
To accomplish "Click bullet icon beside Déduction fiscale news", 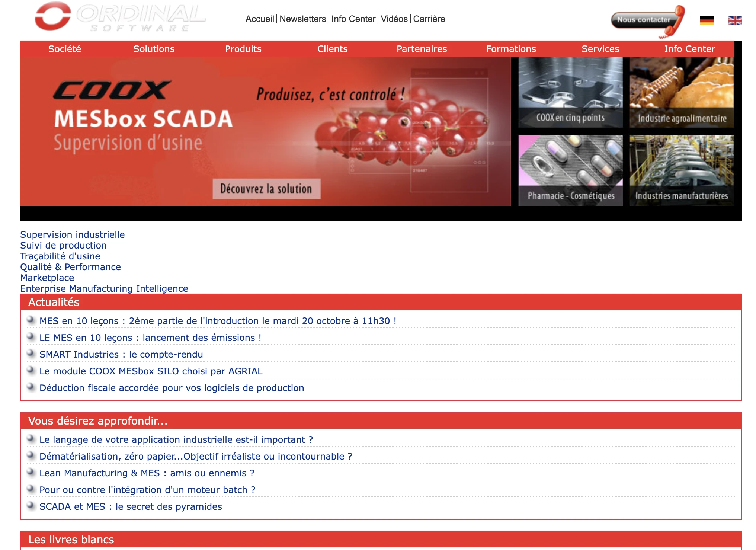I will 31,387.
